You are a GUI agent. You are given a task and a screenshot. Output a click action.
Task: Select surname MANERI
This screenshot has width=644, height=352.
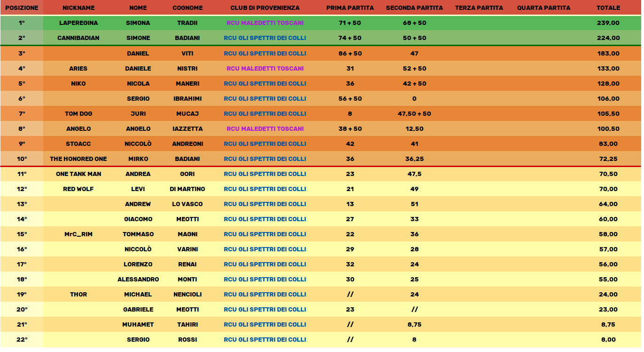click(x=188, y=84)
